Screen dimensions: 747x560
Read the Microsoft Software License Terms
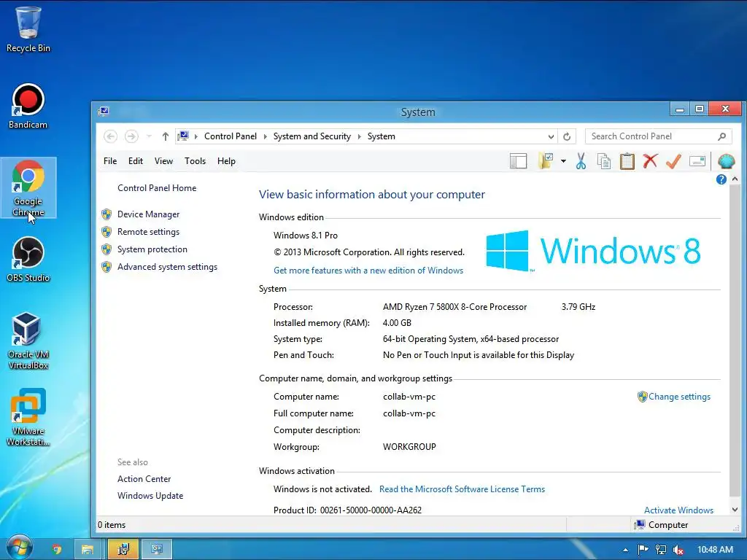click(462, 489)
